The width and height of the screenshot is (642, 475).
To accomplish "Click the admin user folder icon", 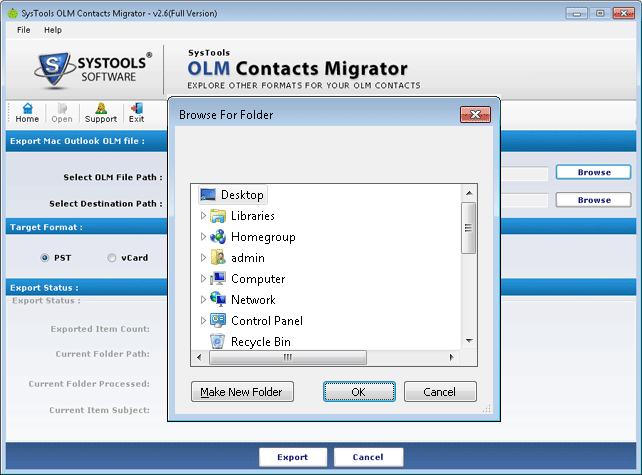I will [218, 258].
